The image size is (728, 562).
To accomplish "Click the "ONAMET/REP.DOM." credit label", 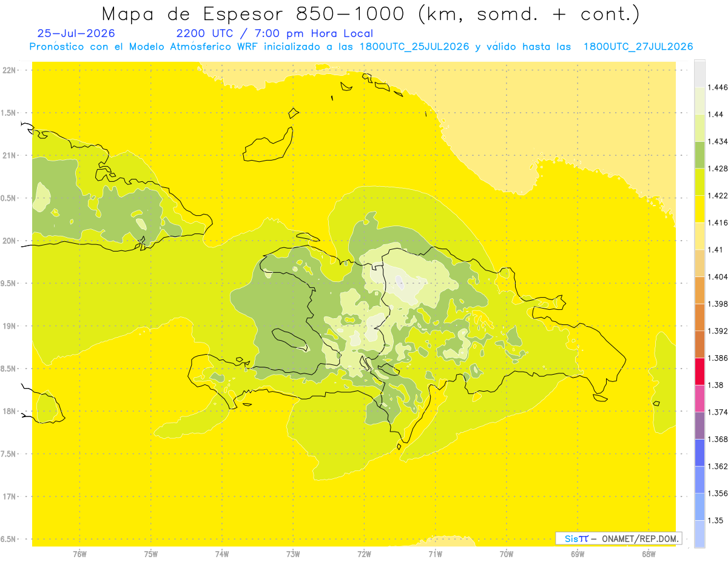I will tap(640, 538).
